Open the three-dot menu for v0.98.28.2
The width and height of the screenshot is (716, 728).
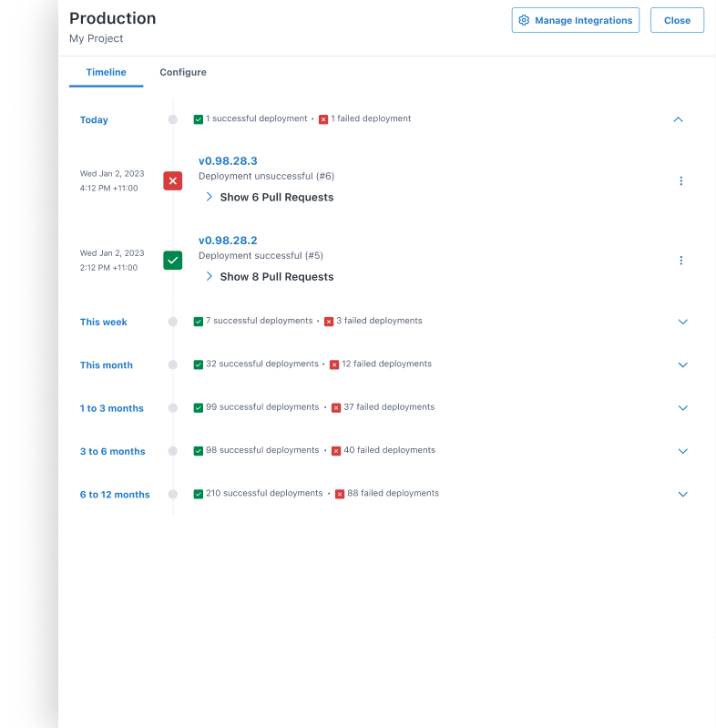pos(681,261)
